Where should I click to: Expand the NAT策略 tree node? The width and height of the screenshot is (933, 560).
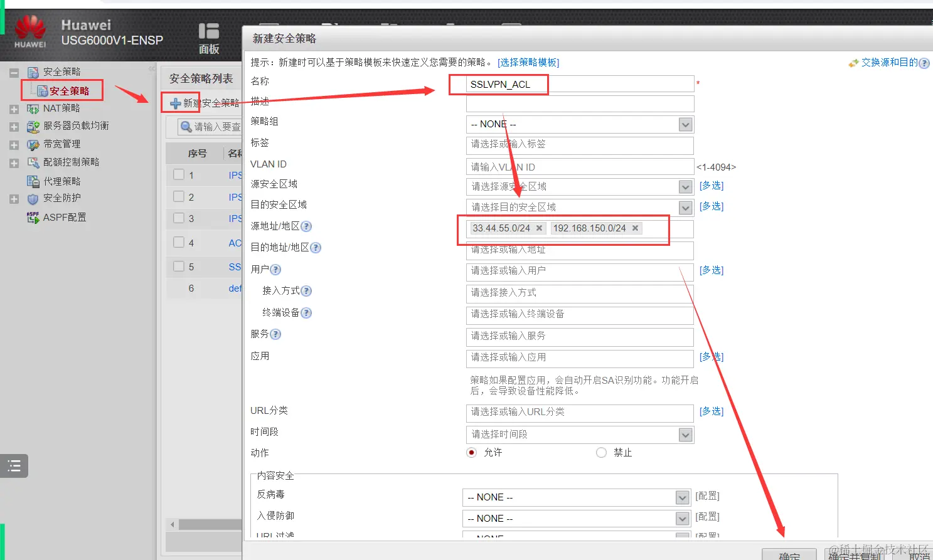[x=14, y=109]
